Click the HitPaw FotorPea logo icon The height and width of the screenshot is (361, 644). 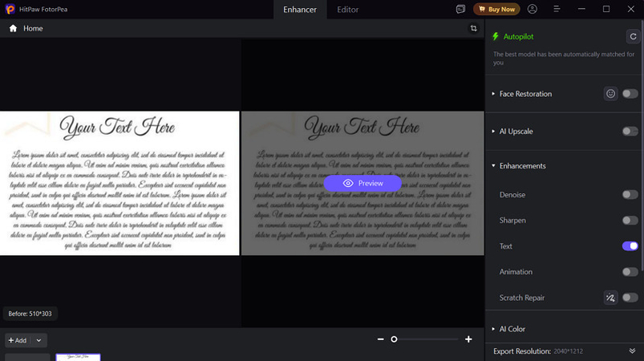pos(10,9)
